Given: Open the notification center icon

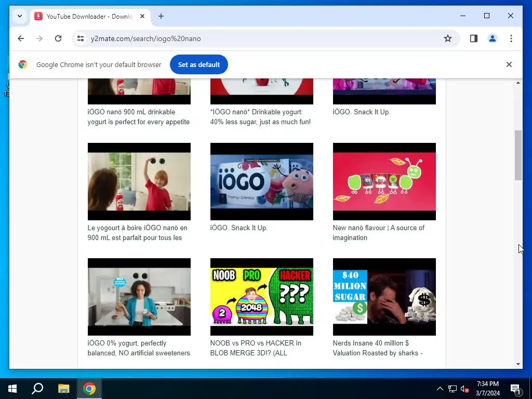Looking at the screenshot, I should (x=515, y=389).
